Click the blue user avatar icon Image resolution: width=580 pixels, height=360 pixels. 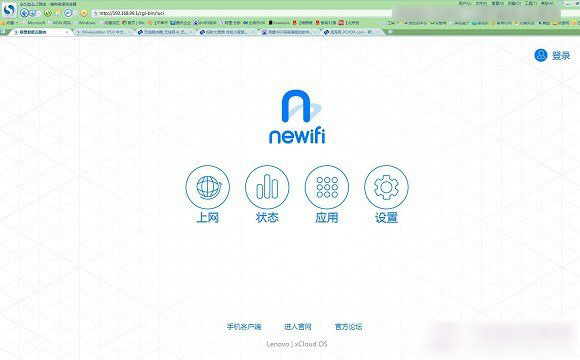point(541,55)
